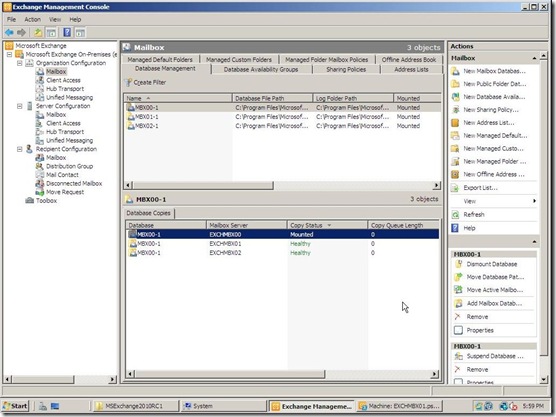The image size is (556, 417).
Task: Select Client Access under Organization Configuration
Action: (x=63, y=80)
